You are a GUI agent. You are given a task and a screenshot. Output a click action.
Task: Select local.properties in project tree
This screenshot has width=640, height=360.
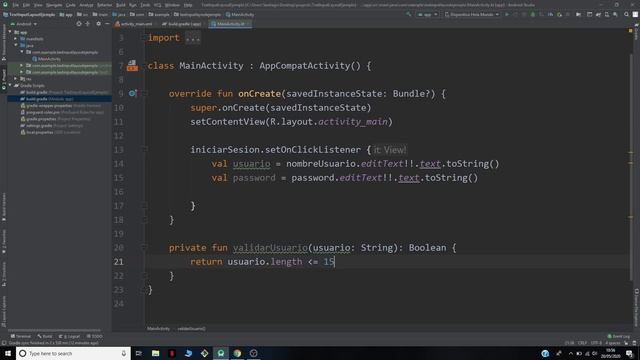[50, 132]
